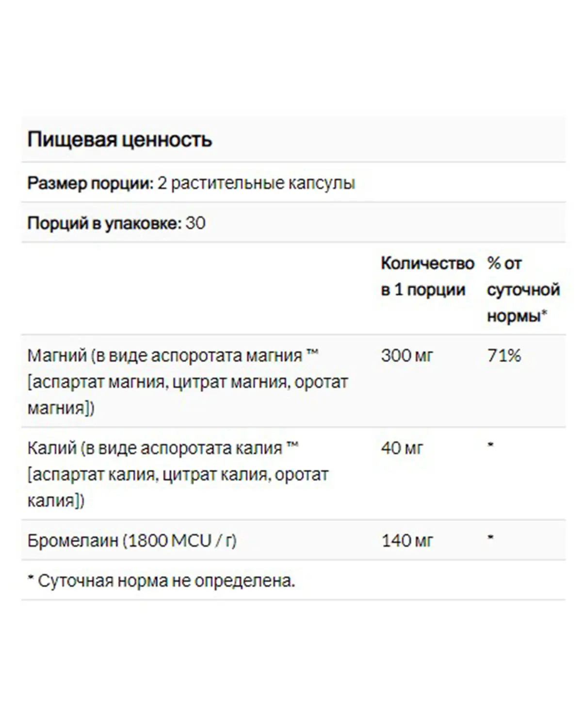The image size is (582, 728).
Task: Click the 71% daily value
Action: pyautogui.click(x=504, y=356)
